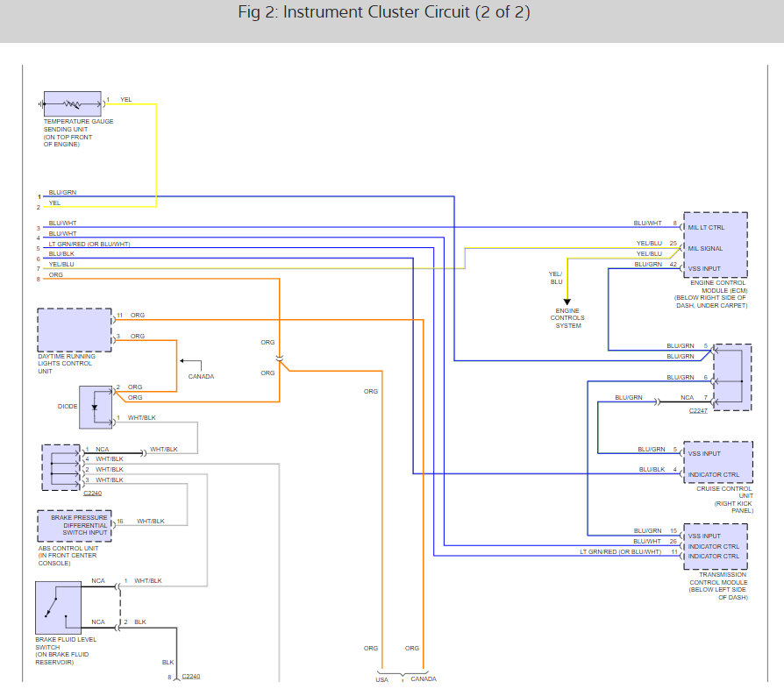This screenshot has height=696, width=784.
Task: Click the DAYTIME RUNNING LIGHTS CONTROL UNIT caption
Action: pyautogui.click(x=67, y=364)
